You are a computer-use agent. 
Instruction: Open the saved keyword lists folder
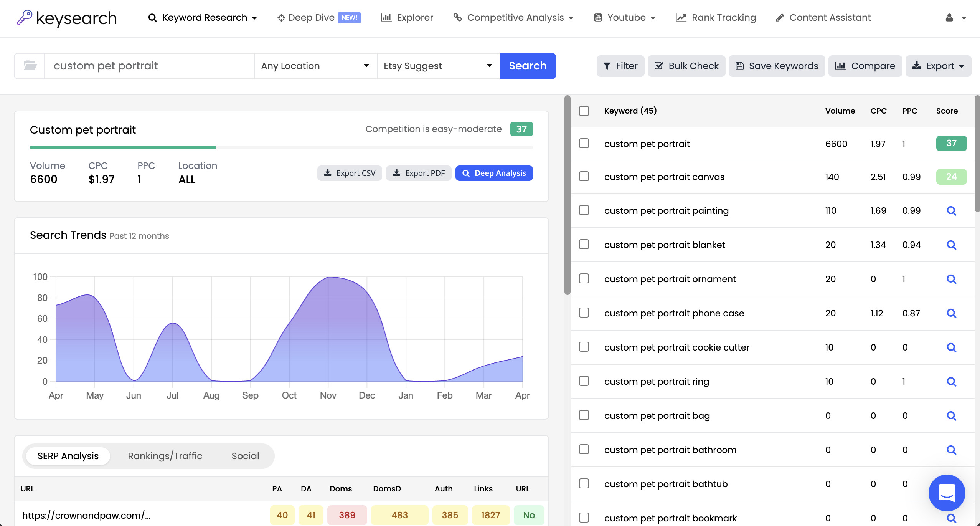(x=30, y=66)
